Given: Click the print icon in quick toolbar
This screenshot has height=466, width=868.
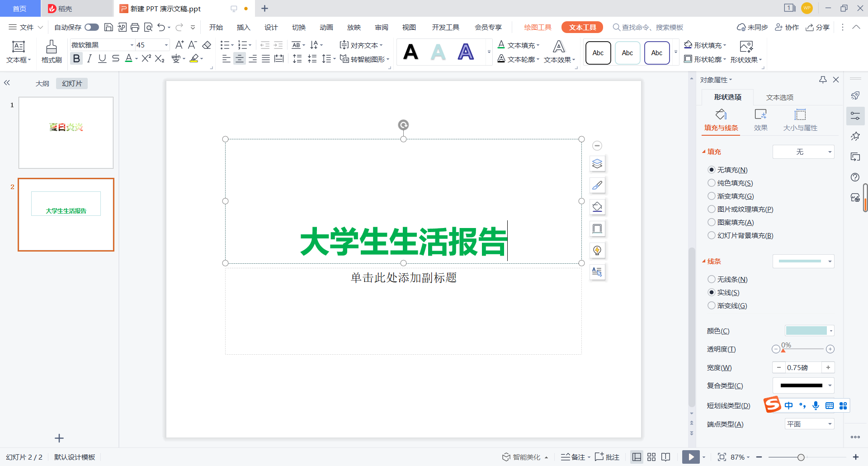Looking at the screenshot, I should click(x=135, y=27).
